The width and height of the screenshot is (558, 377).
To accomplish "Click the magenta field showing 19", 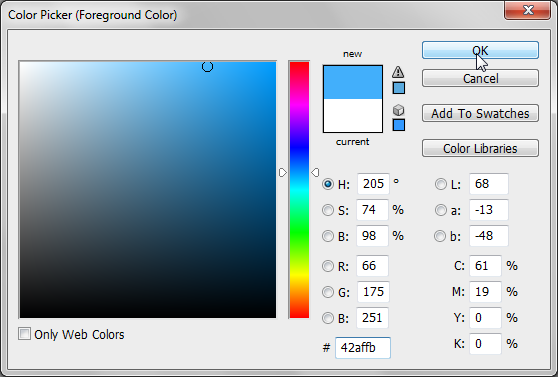I will (x=485, y=292).
